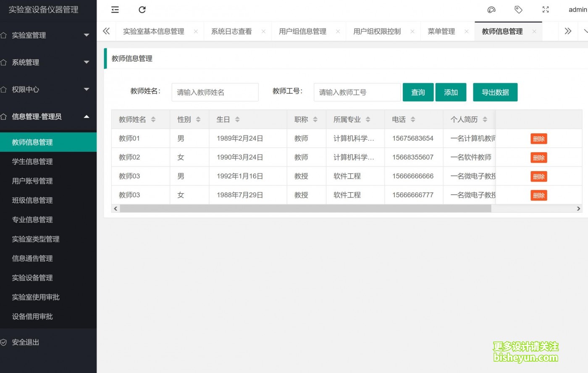Select the 15668355607 phone cell

tap(414, 157)
